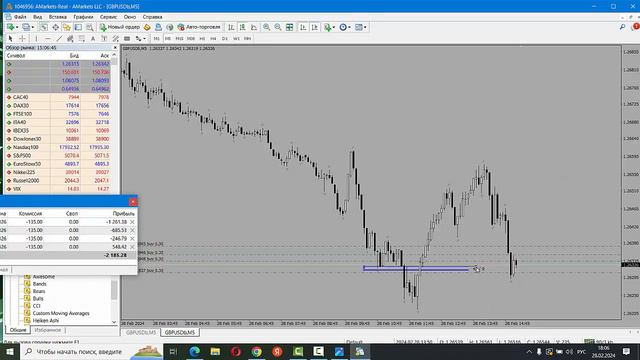Draw a horizontal line tool

click(x=48, y=38)
